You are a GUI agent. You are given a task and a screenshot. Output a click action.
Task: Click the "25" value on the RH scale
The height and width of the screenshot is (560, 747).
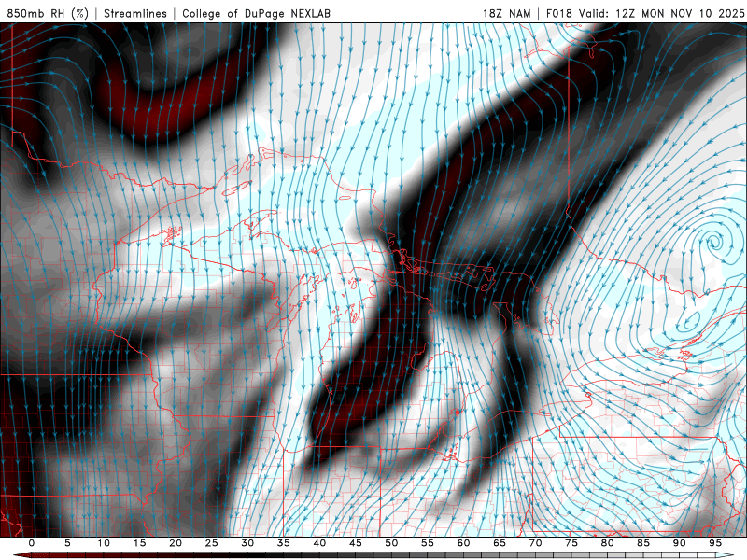[x=212, y=543]
